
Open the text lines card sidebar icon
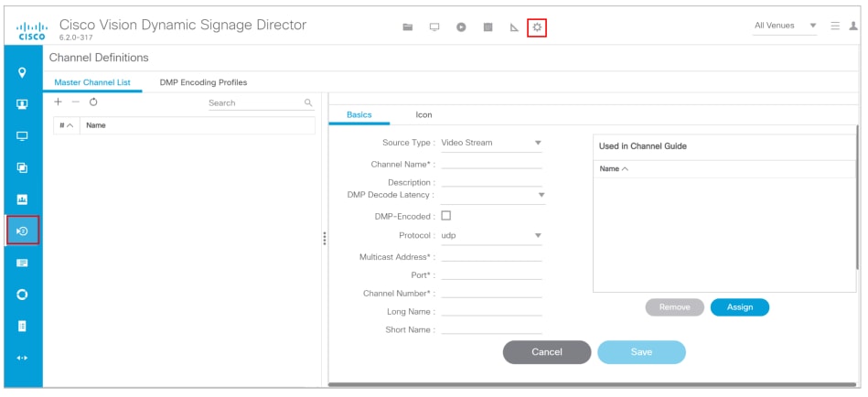pos(22,263)
